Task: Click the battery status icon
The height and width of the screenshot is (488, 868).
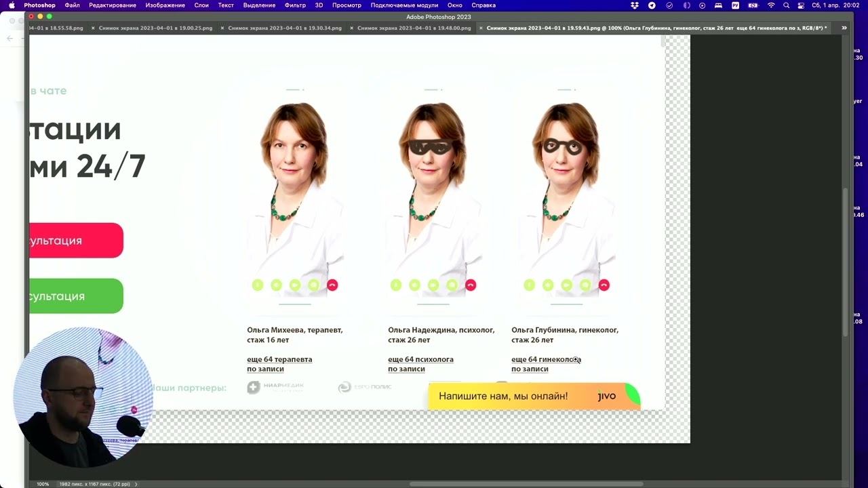Action: tap(752, 5)
